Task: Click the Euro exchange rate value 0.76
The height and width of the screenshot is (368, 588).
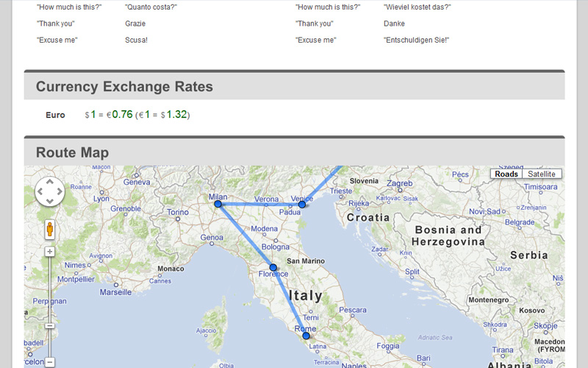Action: 122,114
